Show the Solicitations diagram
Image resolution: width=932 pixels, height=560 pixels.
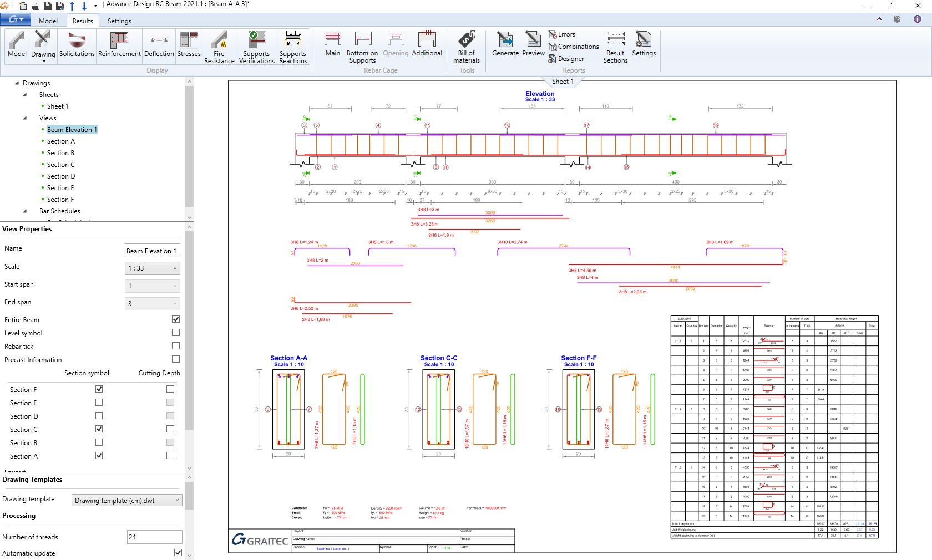tap(77, 45)
